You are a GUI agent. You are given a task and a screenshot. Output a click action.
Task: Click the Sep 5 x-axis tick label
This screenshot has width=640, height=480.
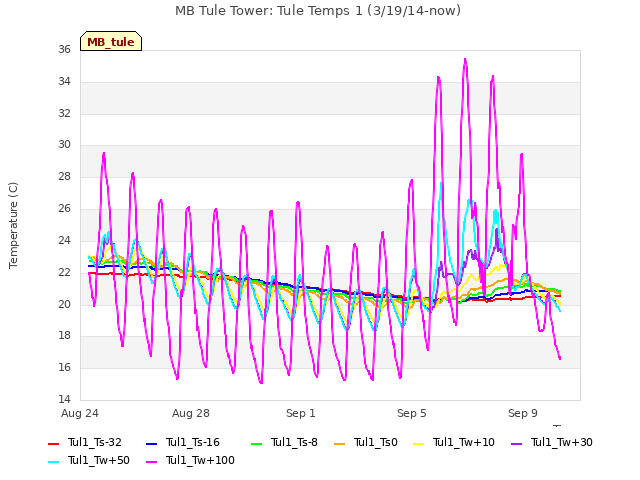click(412, 413)
